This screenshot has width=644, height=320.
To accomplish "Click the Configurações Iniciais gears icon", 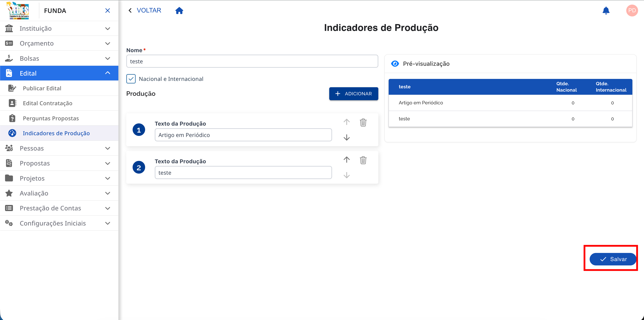I will (9, 223).
